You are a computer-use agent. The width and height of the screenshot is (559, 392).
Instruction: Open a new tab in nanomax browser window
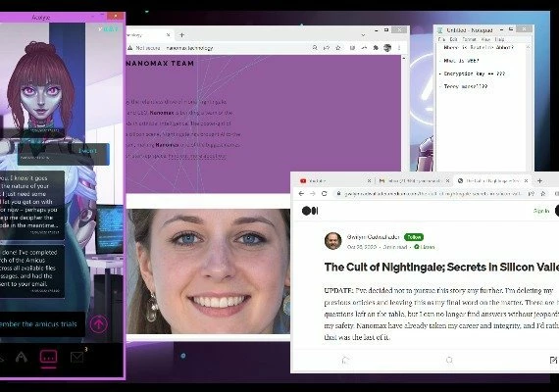tap(182, 35)
